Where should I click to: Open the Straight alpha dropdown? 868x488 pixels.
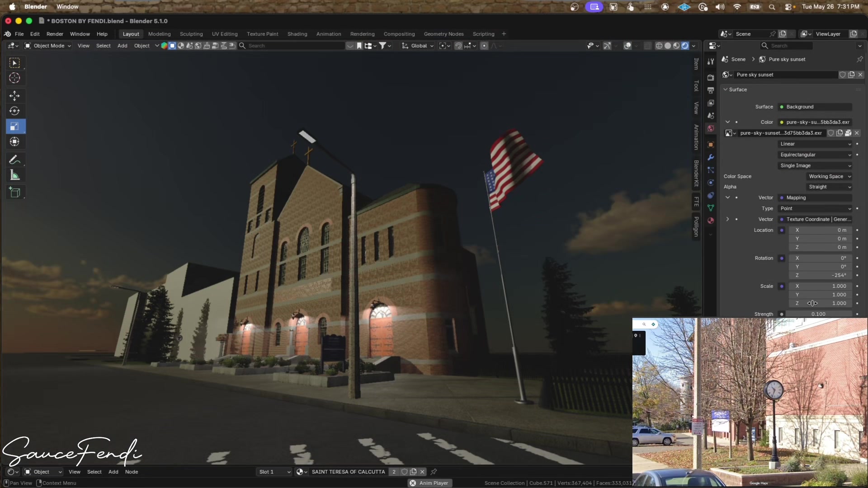coord(830,187)
